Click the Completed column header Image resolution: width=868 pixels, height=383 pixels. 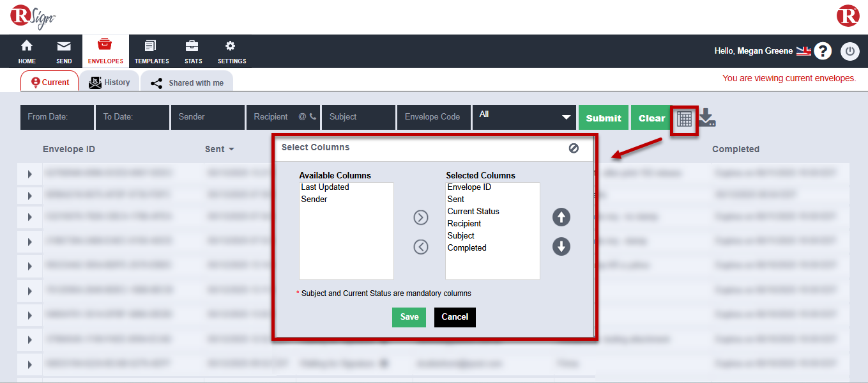[736, 149]
